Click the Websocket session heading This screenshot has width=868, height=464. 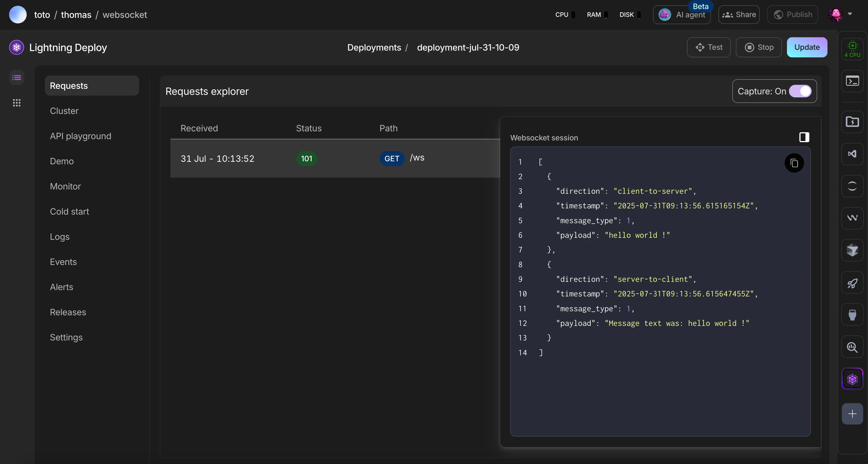click(x=544, y=138)
